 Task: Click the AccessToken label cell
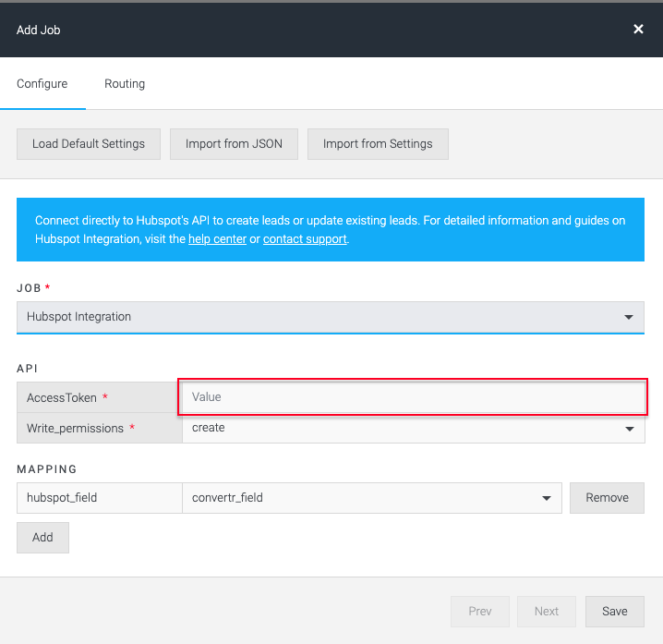click(x=100, y=397)
